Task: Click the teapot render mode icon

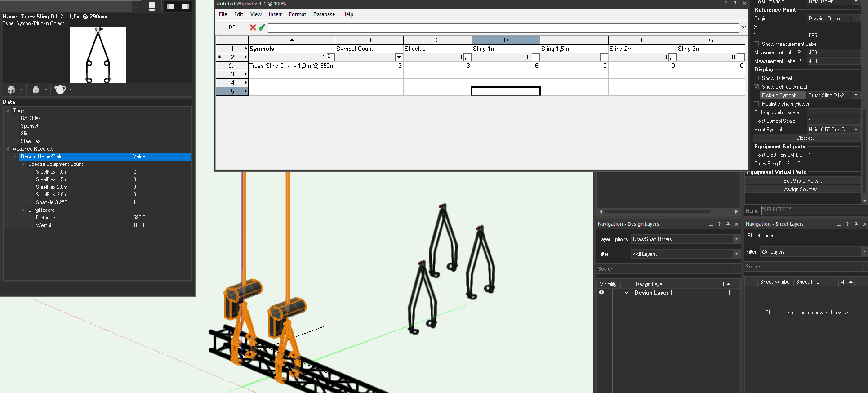Action: (60, 89)
